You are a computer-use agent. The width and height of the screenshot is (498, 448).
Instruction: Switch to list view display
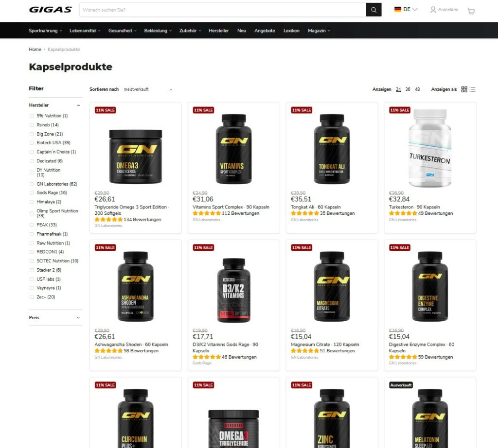pos(473,89)
